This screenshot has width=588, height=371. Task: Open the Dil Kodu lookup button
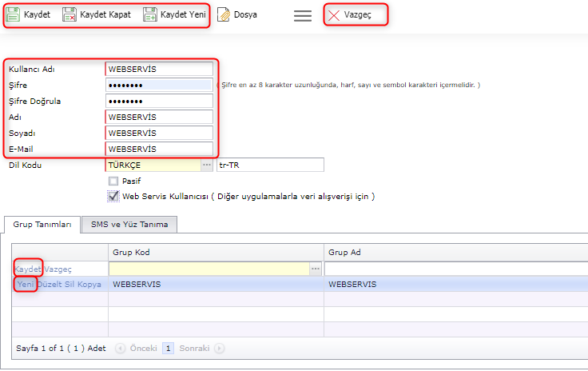pos(207,165)
